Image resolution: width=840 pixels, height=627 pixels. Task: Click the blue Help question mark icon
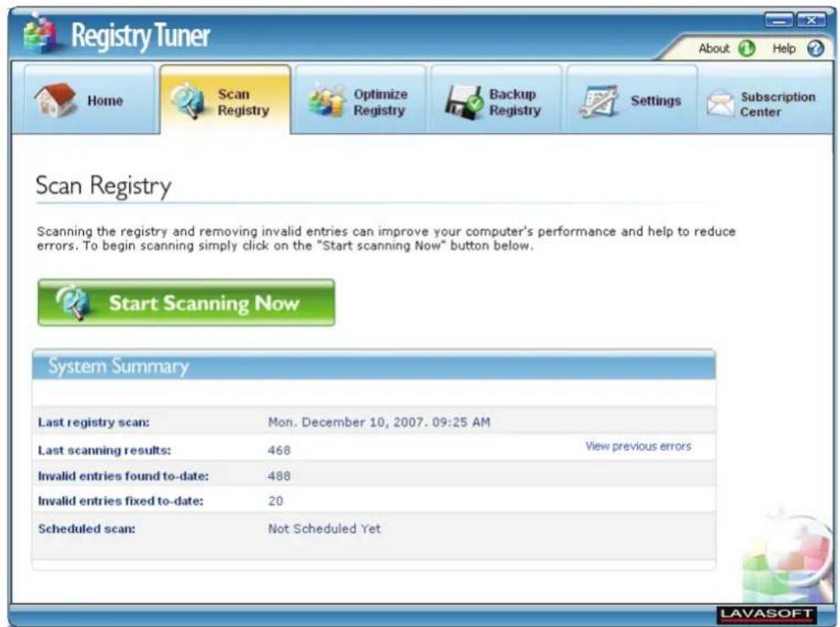coord(815,49)
